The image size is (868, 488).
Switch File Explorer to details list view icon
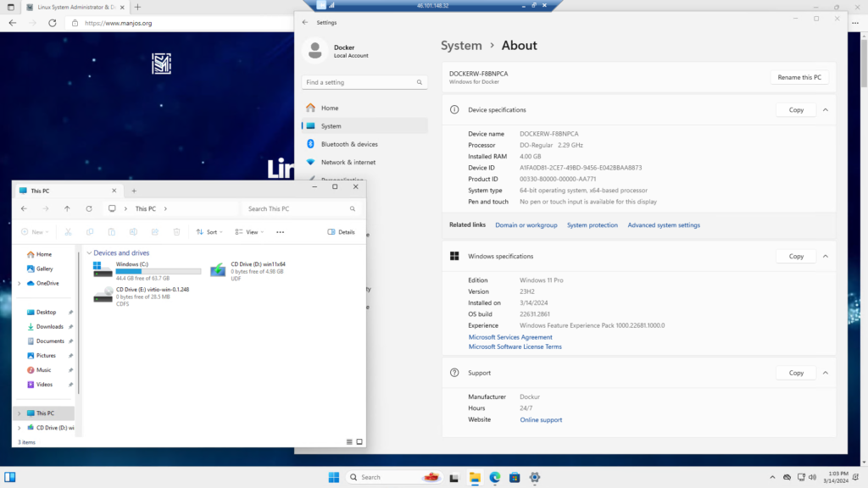pos(349,441)
